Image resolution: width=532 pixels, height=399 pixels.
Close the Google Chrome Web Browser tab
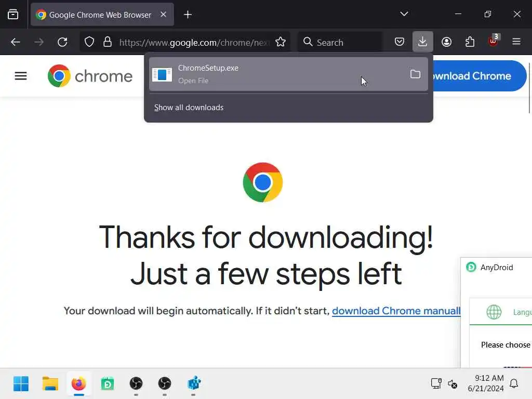coord(163,15)
